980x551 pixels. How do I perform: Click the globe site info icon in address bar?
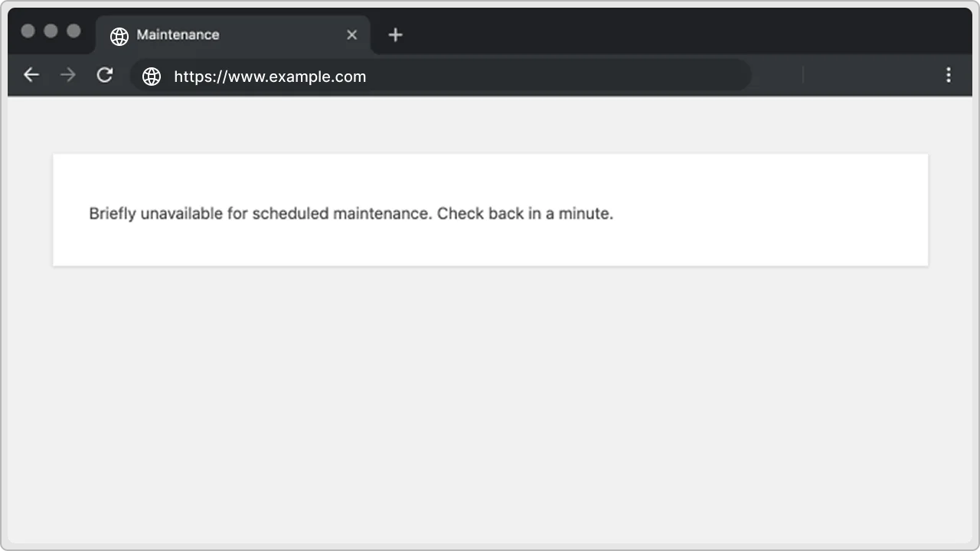tap(152, 77)
